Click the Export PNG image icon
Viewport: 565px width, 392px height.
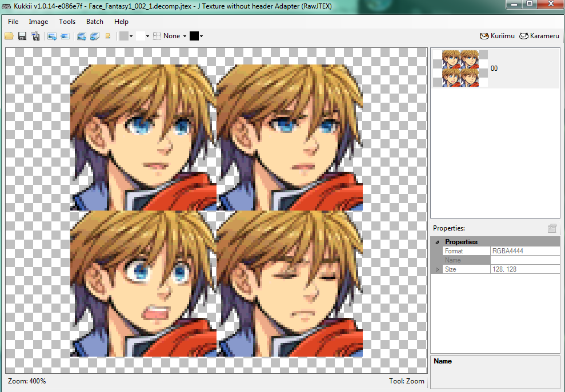click(x=52, y=36)
